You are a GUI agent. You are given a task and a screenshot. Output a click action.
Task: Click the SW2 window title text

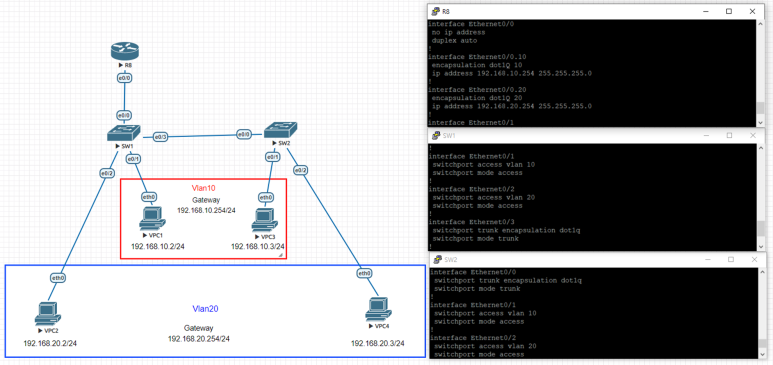451,260
